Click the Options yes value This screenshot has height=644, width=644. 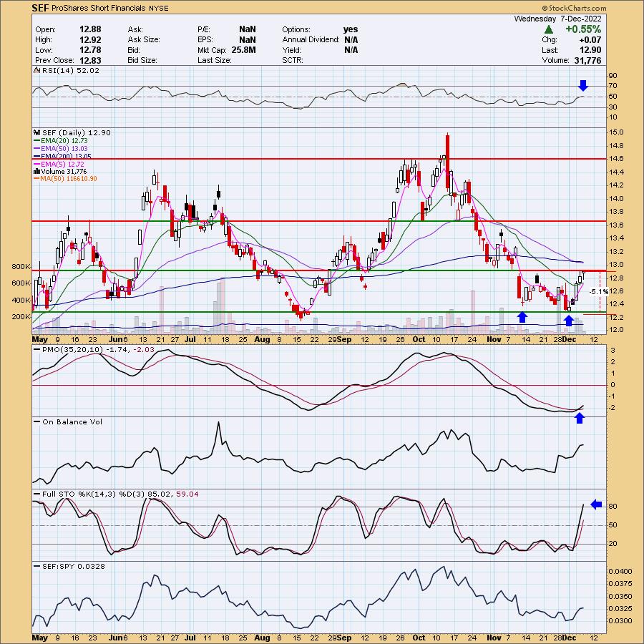[351, 29]
